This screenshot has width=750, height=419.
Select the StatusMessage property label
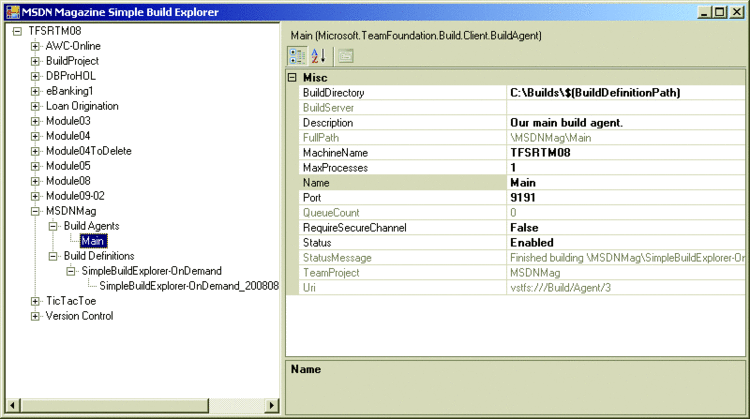click(x=337, y=258)
